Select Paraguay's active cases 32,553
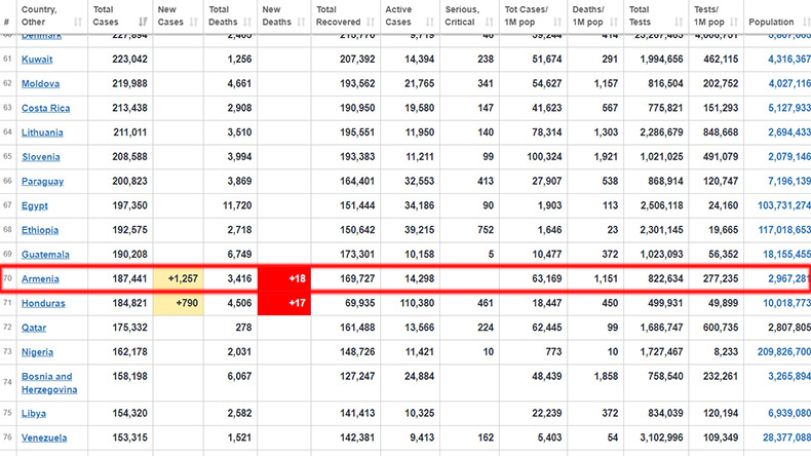Viewport: 811px width, 456px height. tap(419, 181)
